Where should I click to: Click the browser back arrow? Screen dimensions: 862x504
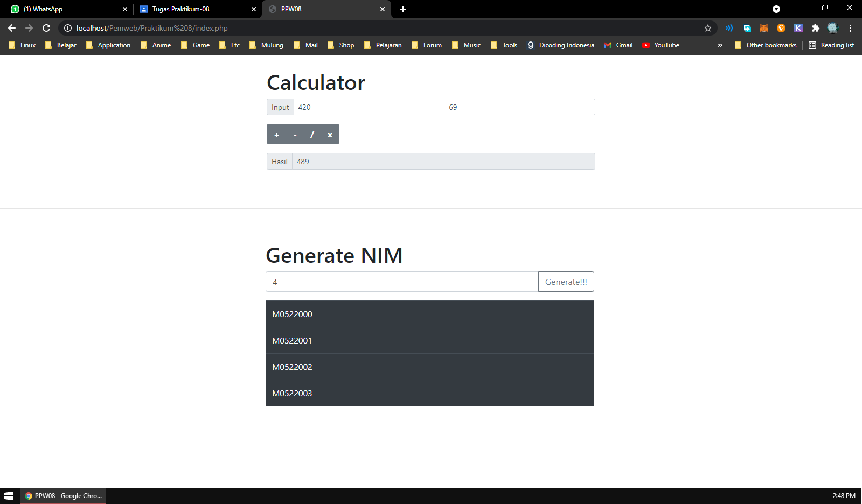click(x=12, y=28)
